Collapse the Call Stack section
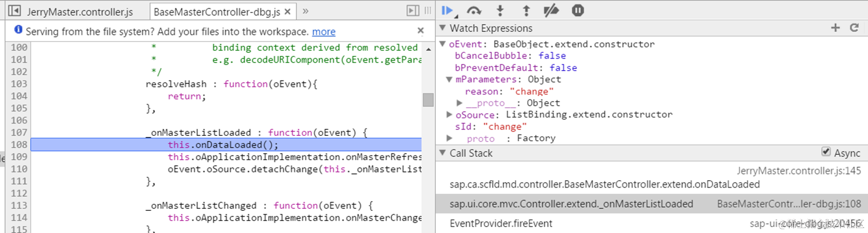Viewport: 868px width, 233px height. (442, 153)
